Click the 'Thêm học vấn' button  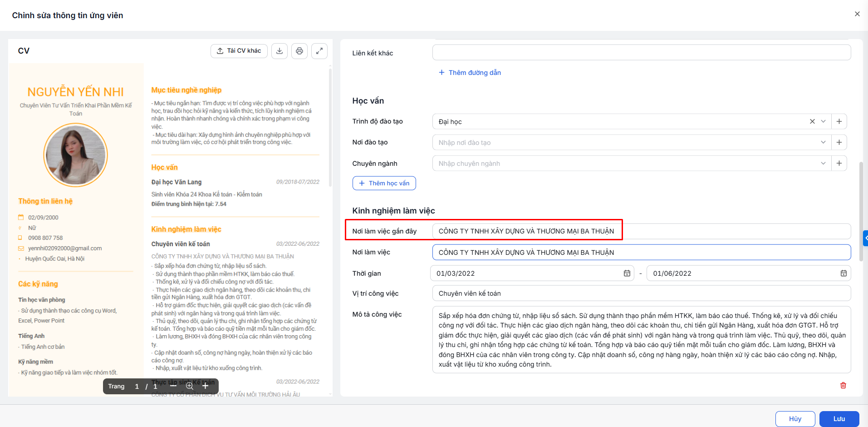(384, 183)
